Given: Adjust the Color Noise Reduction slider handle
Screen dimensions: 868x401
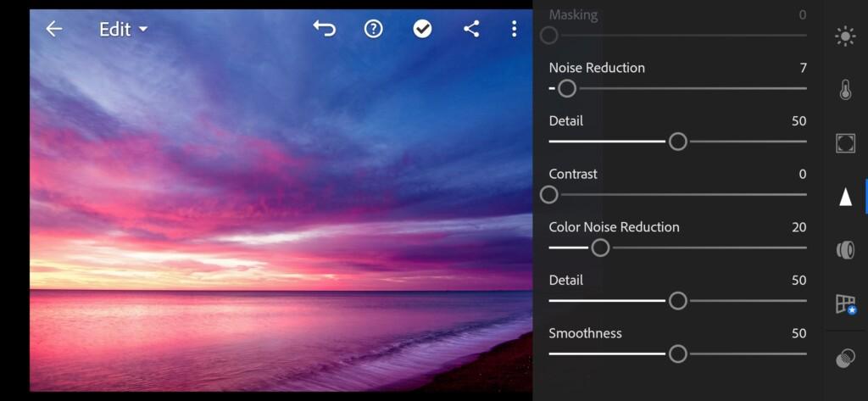Looking at the screenshot, I should [600, 248].
